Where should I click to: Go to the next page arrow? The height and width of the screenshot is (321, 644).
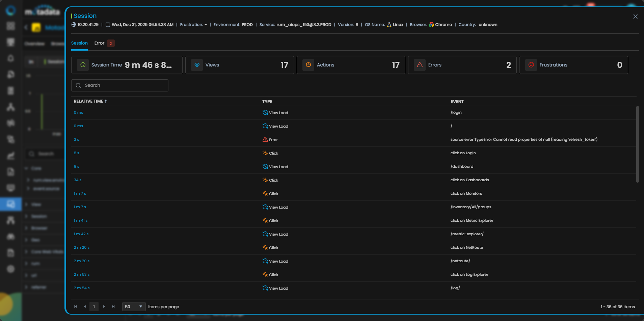(x=104, y=306)
